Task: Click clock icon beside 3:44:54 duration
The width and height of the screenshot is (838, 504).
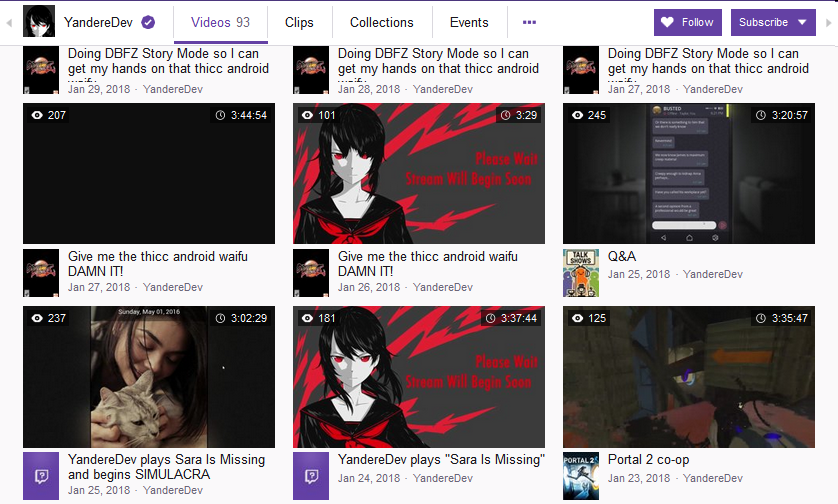Action: [220, 115]
